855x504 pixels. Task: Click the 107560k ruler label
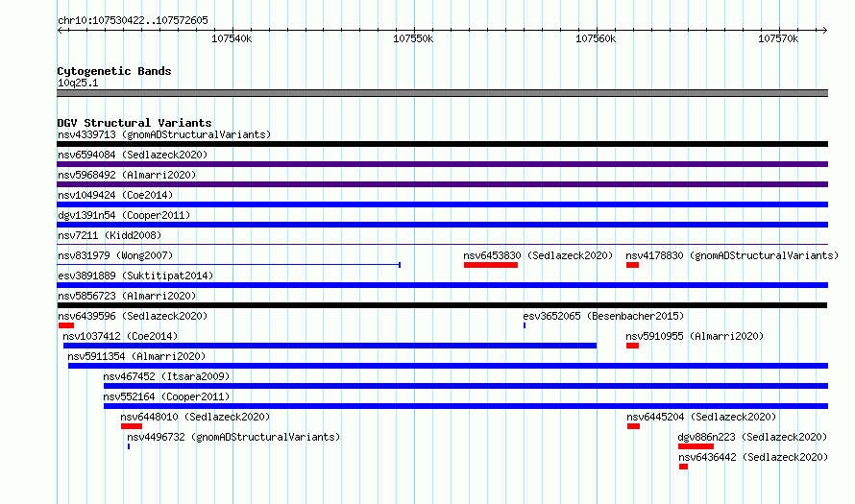pyautogui.click(x=596, y=38)
